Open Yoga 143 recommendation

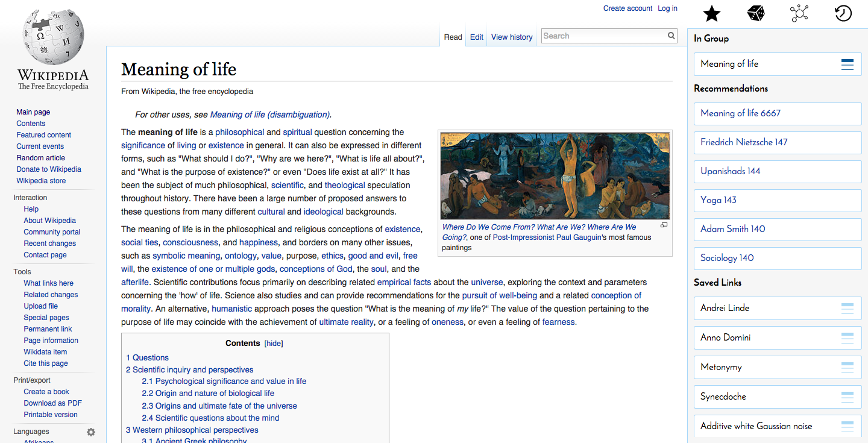click(x=778, y=200)
